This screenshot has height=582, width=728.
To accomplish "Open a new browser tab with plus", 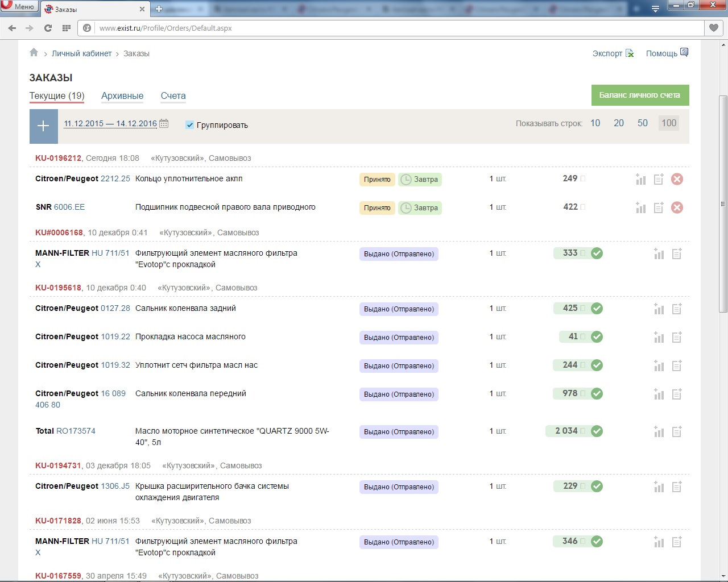I will 159,9.
